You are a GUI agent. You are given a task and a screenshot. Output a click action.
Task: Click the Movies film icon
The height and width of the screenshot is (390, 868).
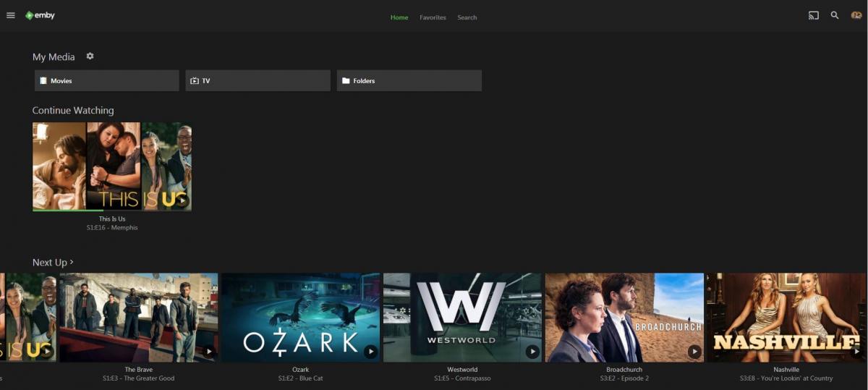[43, 81]
